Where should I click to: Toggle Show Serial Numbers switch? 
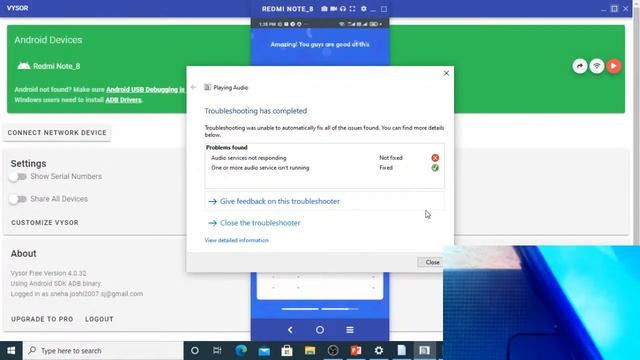(x=18, y=177)
